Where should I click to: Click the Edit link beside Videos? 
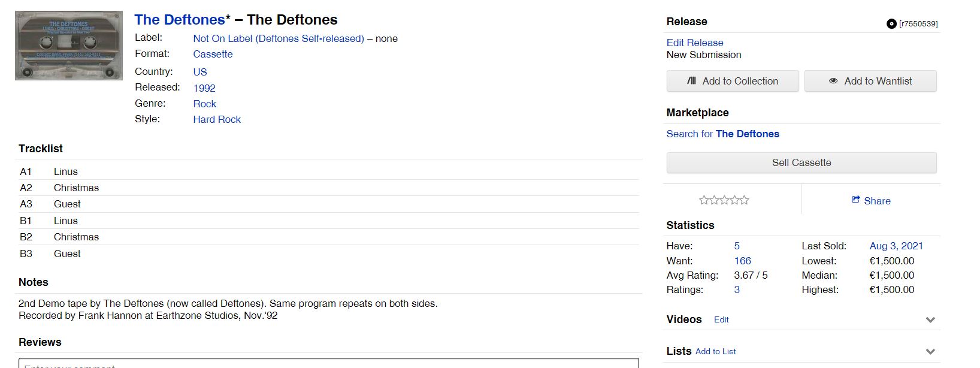coord(721,320)
